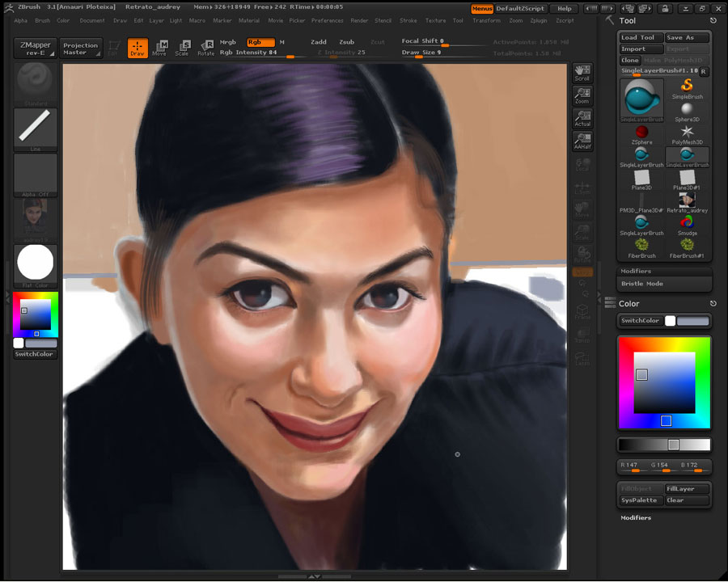This screenshot has width=728, height=582.
Task: Pick the Plane3D tool
Action: [x=641, y=180]
